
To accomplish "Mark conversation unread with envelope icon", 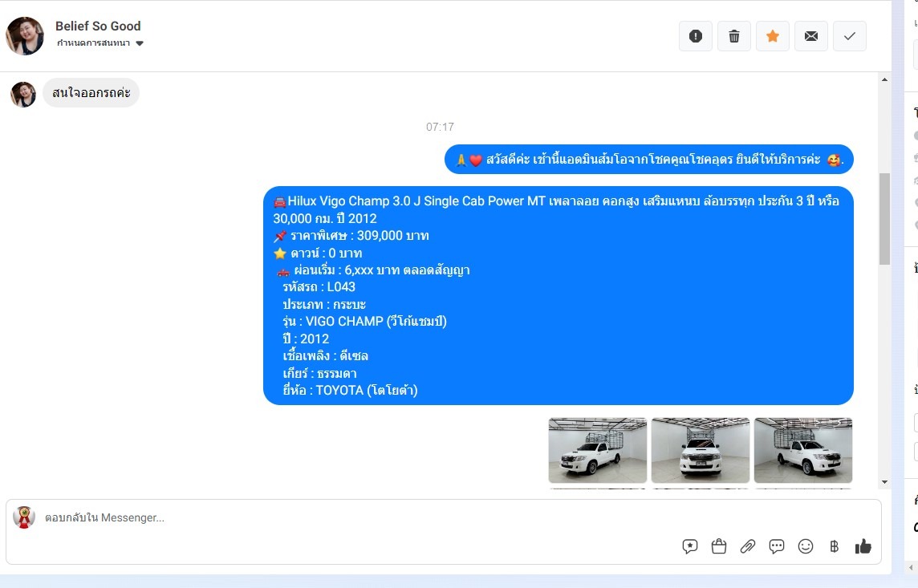I will click(x=810, y=36).
